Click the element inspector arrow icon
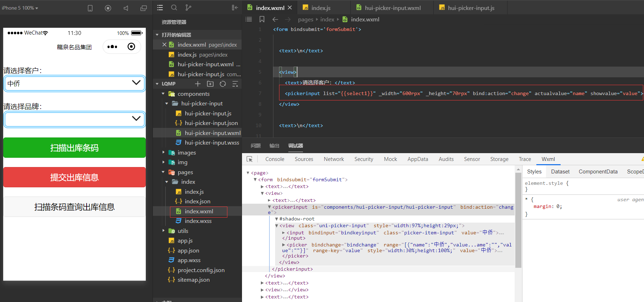This screenshot has height=302, width=644. [x=249, y=159]
